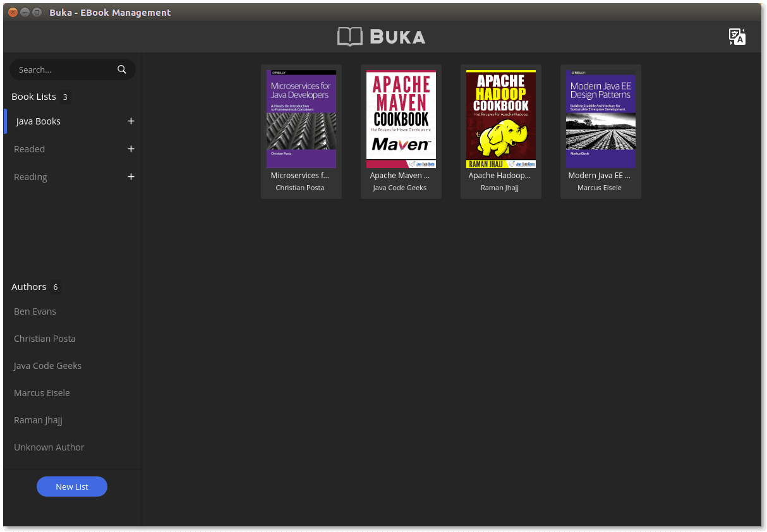767x532 pixels.
Task: Open the language translation icon
Action: tap(737, 37)
